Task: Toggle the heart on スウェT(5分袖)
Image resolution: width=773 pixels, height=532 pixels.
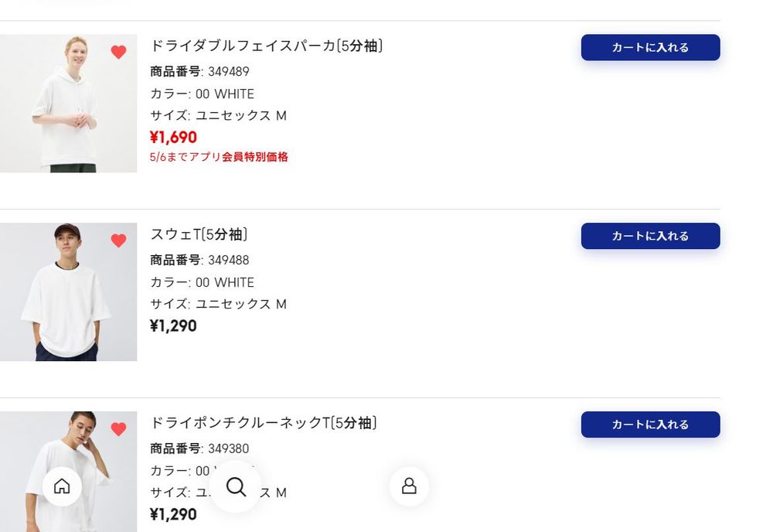Action: 118,240
